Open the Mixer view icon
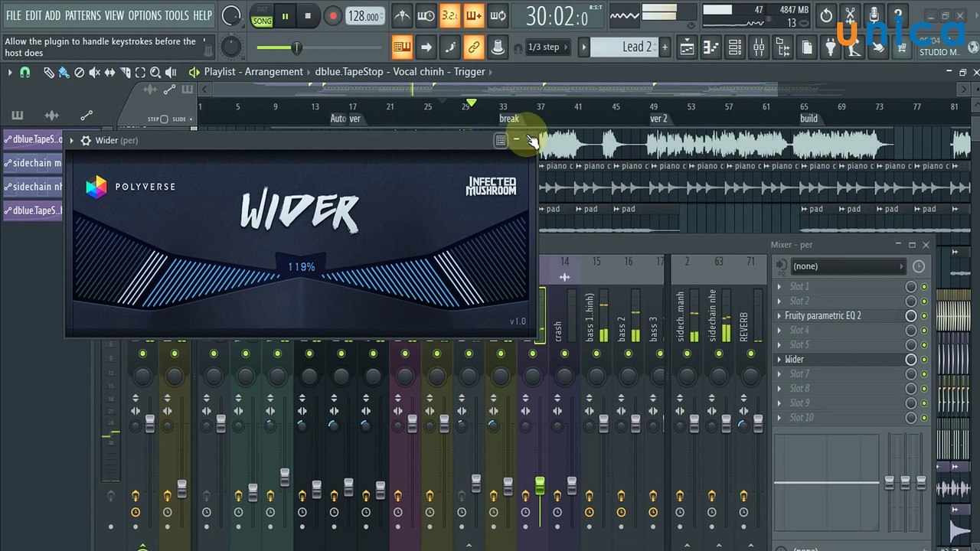The height and width of the screenshot is (551, 980). 759,48
